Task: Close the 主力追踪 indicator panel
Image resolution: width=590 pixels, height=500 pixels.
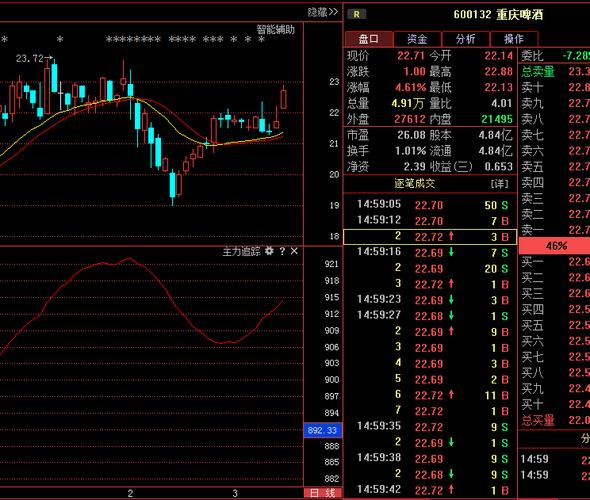Action: tap(294, 251)
